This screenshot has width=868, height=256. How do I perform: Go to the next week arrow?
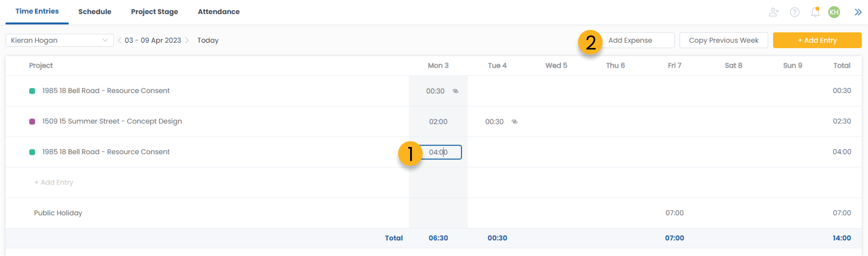(187, 40)
